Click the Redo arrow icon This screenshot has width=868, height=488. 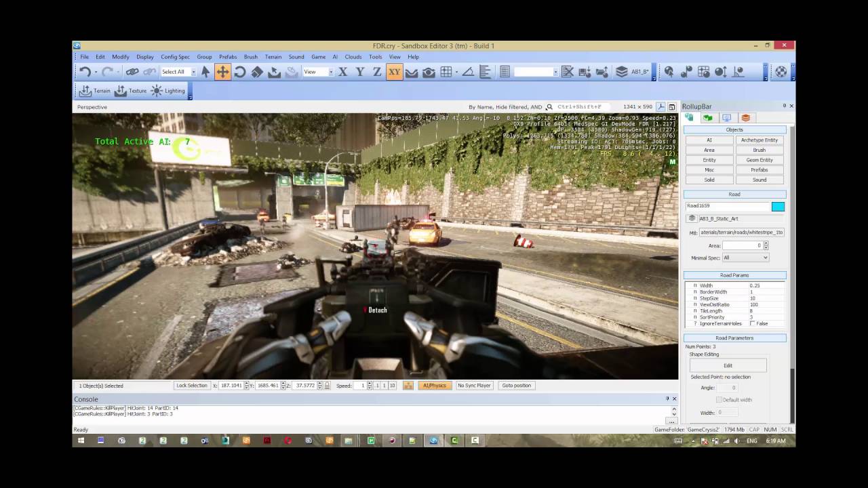click(108, 72)
